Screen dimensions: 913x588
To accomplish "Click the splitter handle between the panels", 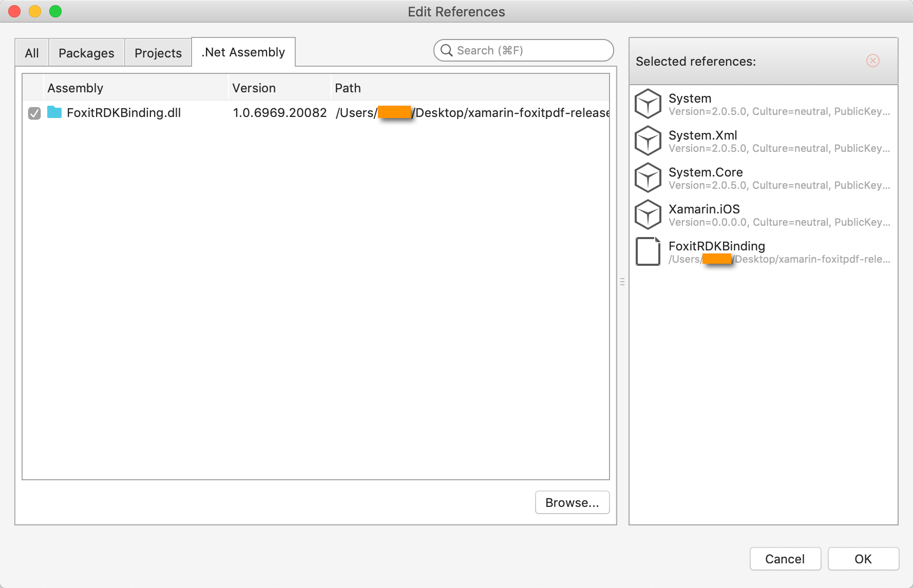I will click(622, 282).
